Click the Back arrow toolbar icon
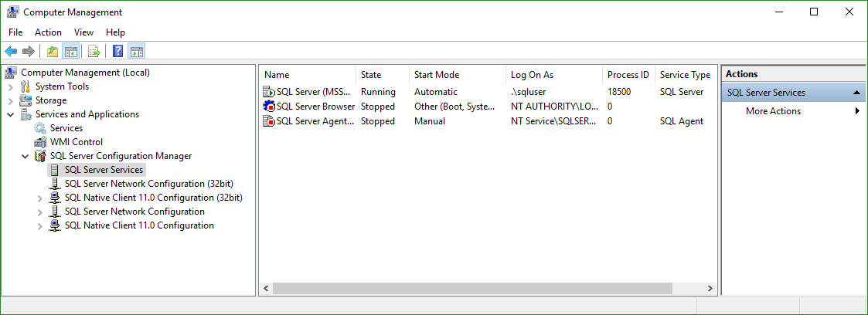Image resolution: width=868 pixels, height=315 pixels. click(x=11, y=52)
